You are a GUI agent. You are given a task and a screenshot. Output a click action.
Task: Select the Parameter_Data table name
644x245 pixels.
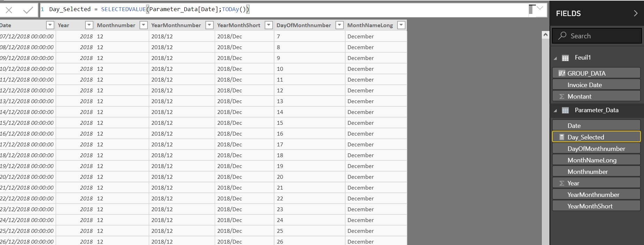(596, 110)
